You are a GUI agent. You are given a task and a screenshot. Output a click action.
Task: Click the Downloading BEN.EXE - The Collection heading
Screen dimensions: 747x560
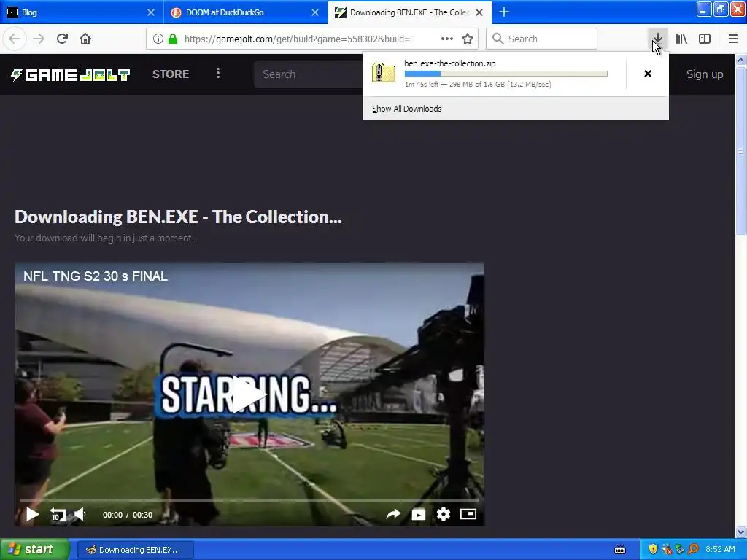[178, 217]
